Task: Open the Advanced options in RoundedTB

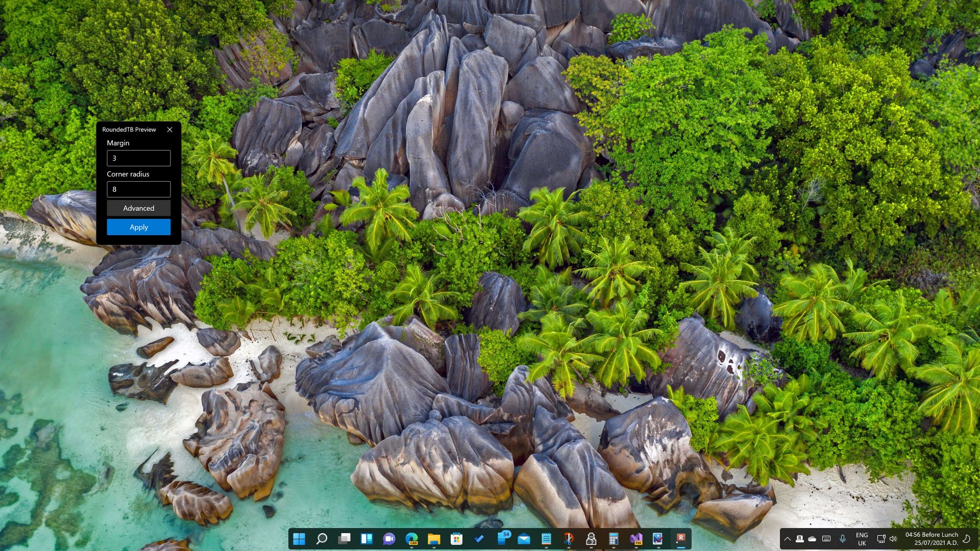Action: click(x=138, y=208)
